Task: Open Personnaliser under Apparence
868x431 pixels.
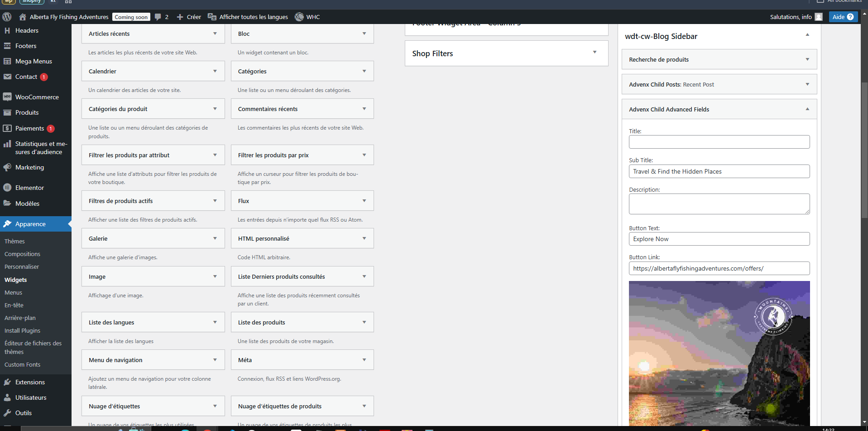Action: click(22, 266)
